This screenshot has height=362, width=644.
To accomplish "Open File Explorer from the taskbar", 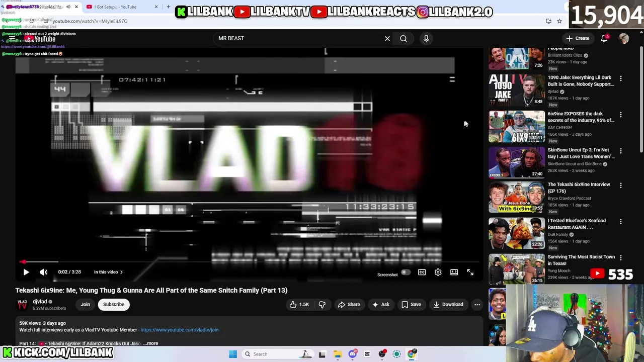I will 338,354.
